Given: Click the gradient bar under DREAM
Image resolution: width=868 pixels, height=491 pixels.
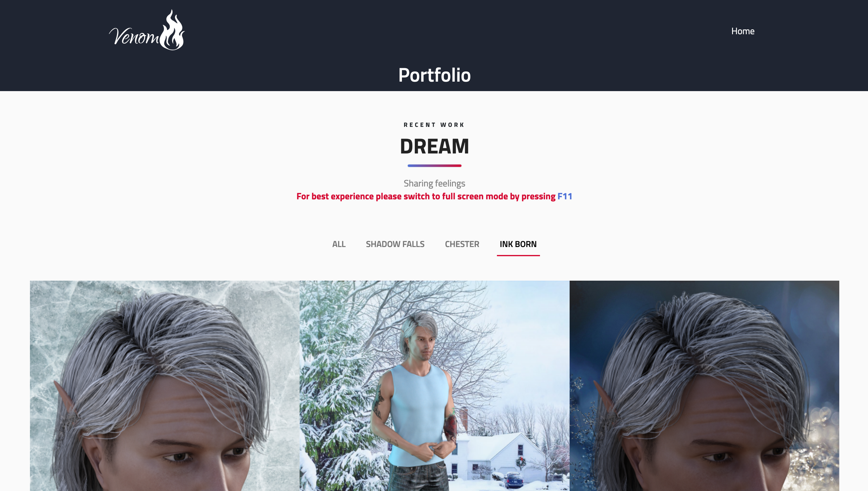Looking at the screenshot, I should click(434, 166).
